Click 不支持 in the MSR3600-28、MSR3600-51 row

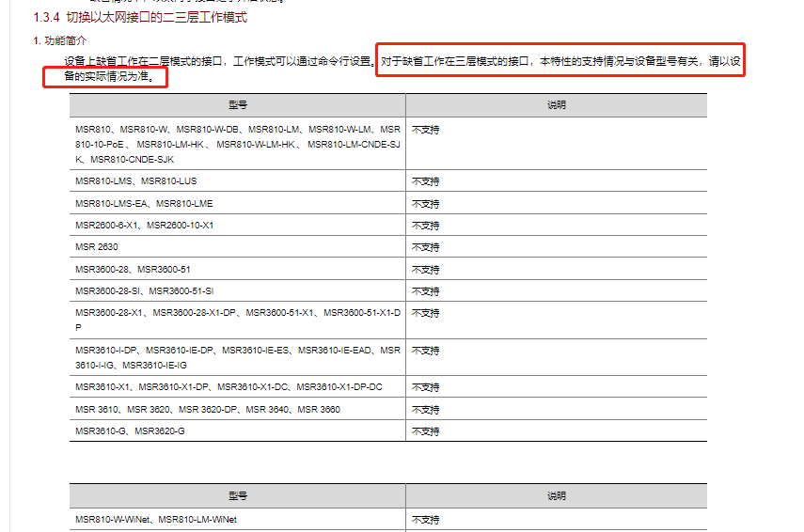(x=426, y=270)
